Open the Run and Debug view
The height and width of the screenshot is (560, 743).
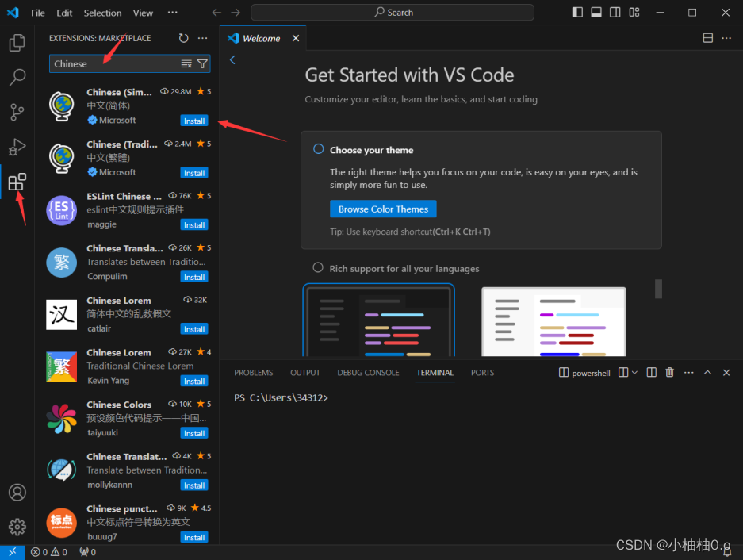click(17, 147)
